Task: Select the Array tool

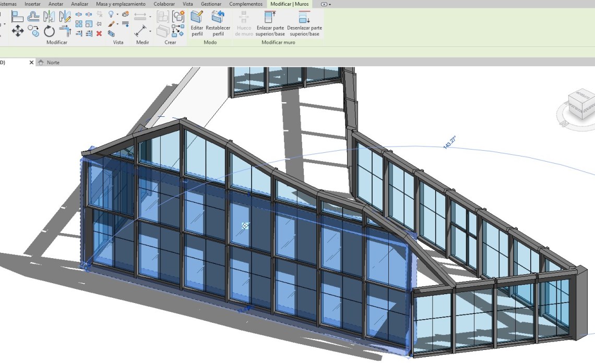Action: tap(79, 24)
